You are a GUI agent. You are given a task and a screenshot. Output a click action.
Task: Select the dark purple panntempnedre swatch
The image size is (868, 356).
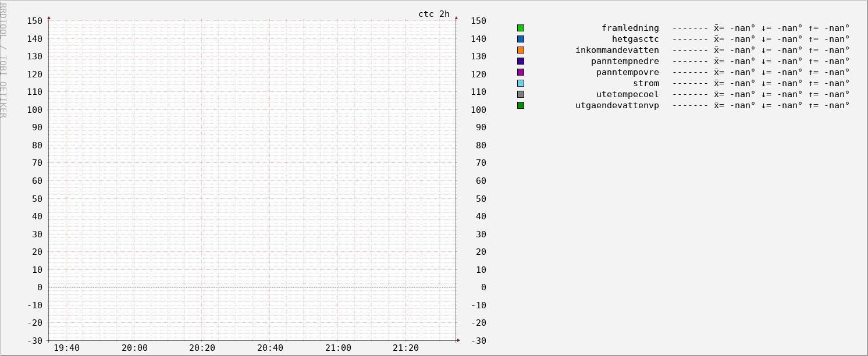click(x=521, y=61)
